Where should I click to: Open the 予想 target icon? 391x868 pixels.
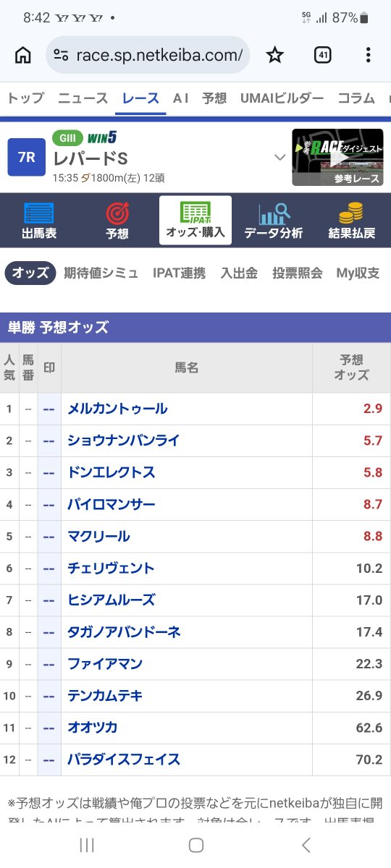pos(117,221)
